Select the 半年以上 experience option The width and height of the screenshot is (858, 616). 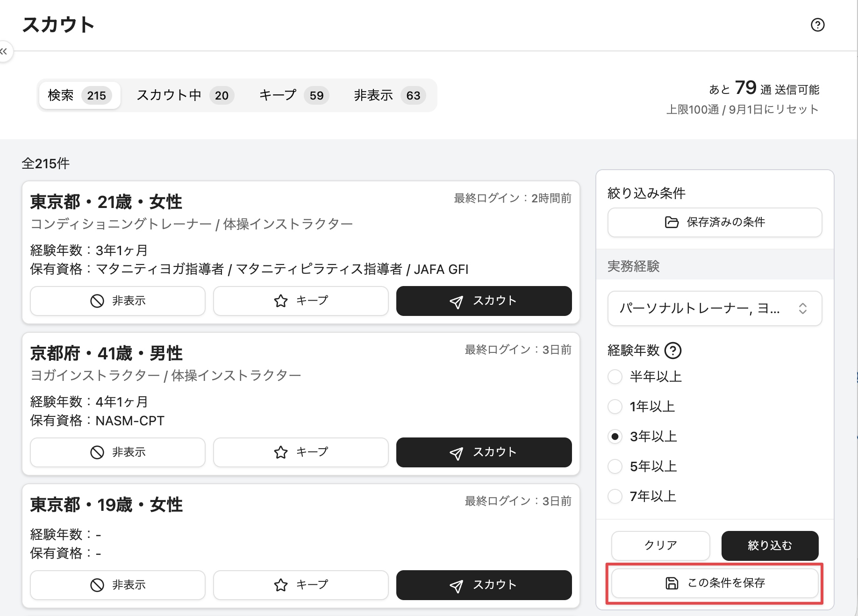pos(615,377)
